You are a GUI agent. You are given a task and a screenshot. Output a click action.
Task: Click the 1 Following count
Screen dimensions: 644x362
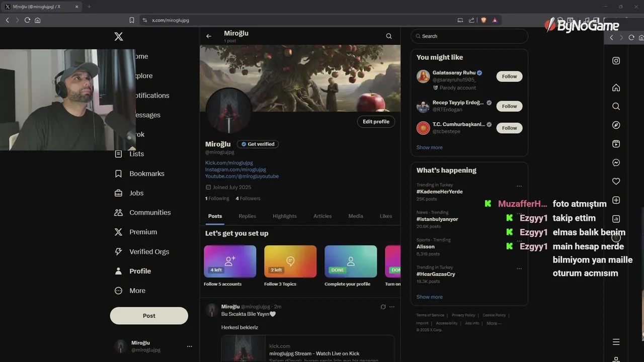pos(217,199)
